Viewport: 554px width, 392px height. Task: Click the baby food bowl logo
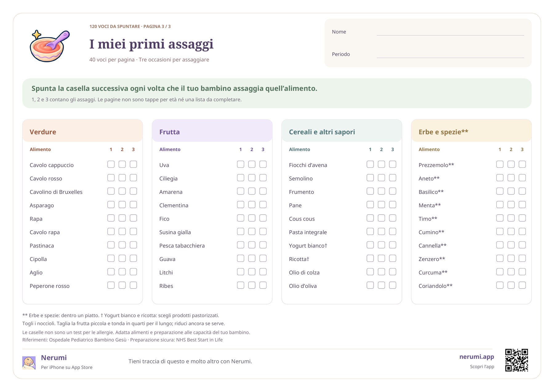click(50, 46)
